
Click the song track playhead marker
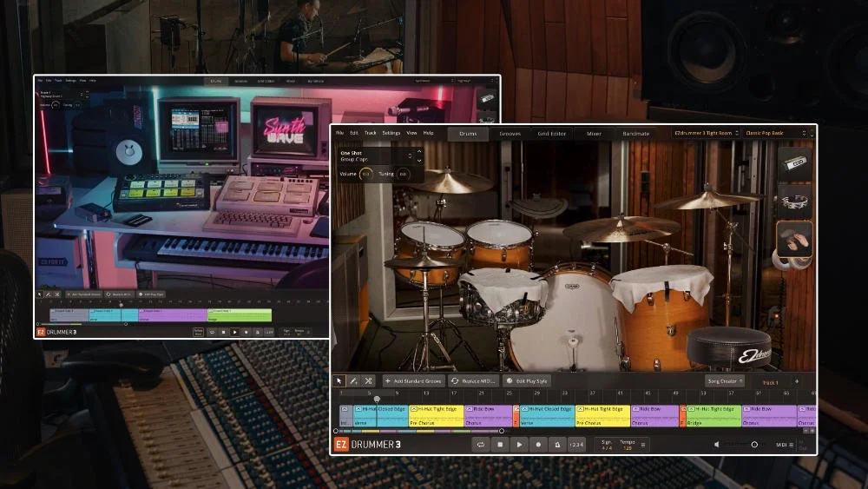pos(377,399)
